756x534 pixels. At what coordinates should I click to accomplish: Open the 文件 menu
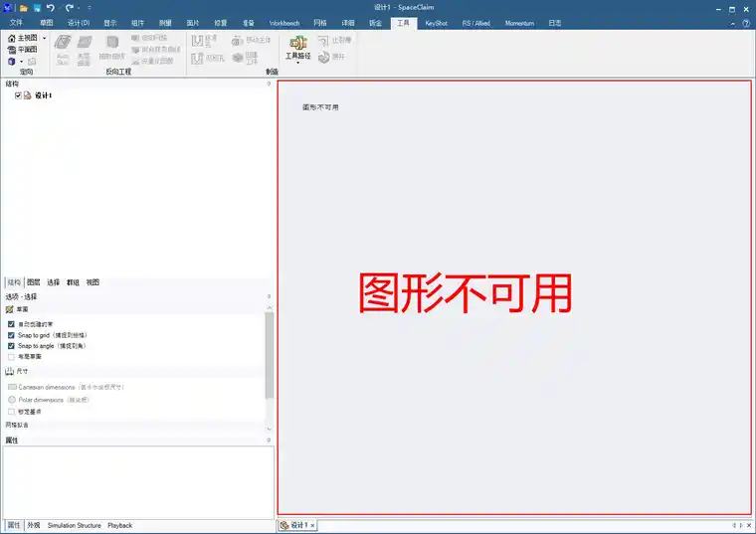pyautogui.click(x=16, y=23)
